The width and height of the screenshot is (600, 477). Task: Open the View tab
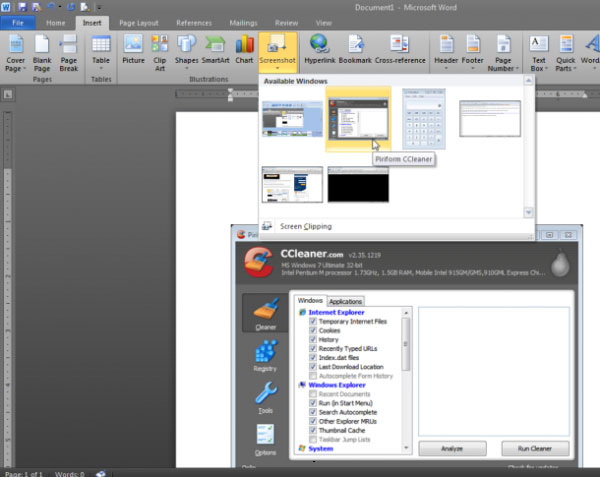(324, 23)
